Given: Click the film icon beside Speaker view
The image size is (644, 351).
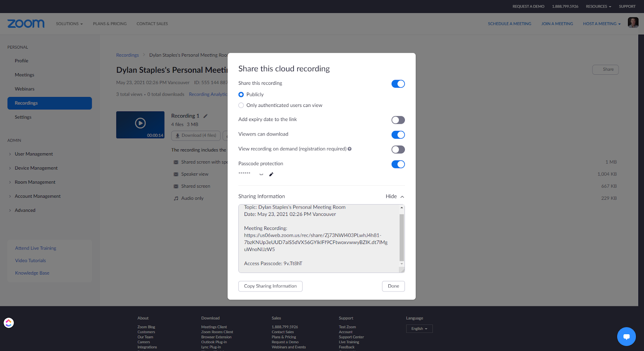Looking at the screenshot, I should pos(176,174).
